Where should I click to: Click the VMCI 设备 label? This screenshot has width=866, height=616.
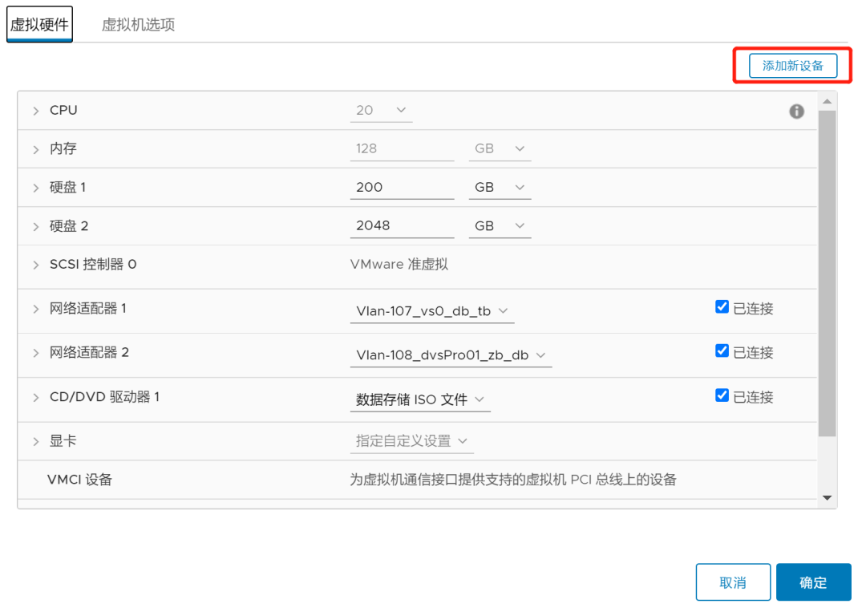(79, 480)
